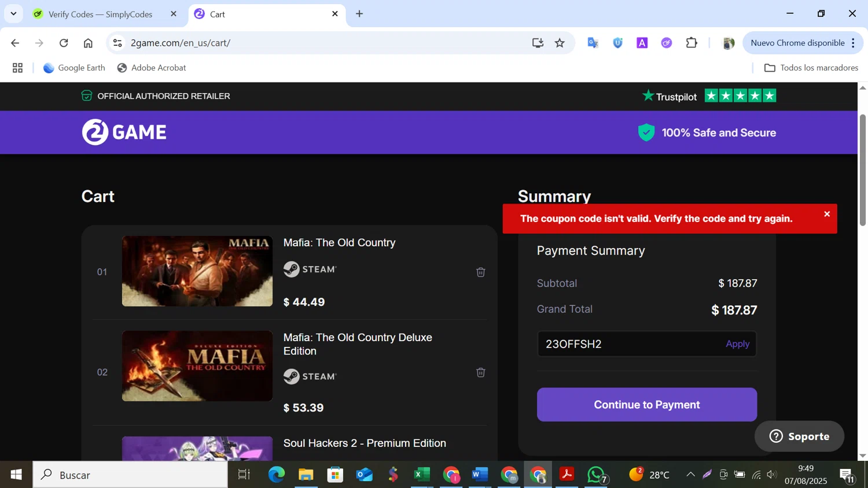Click the Buscar taskbar search box
The width and height of the screenshot is (868, 488).
click(130, 475)
